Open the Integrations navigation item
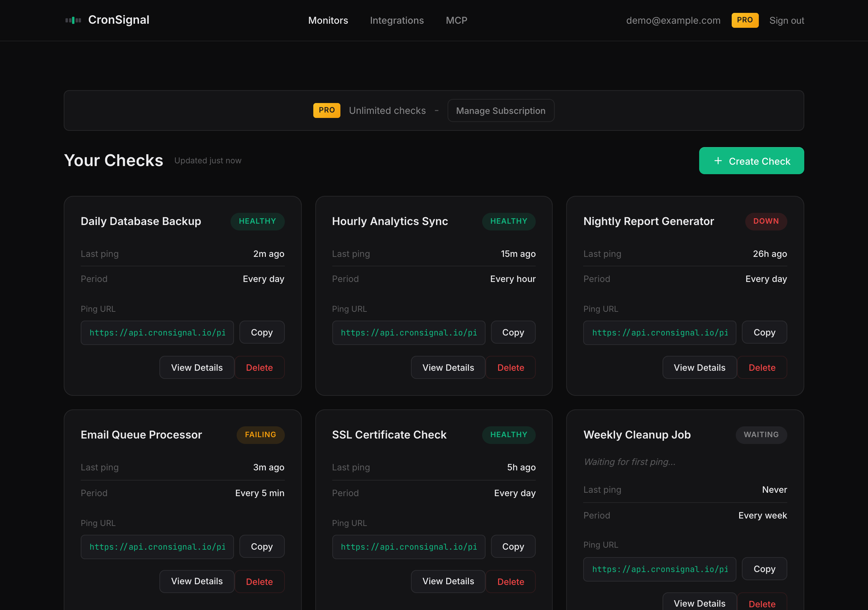This screenshot has width=868, height=610. point(397,20)
